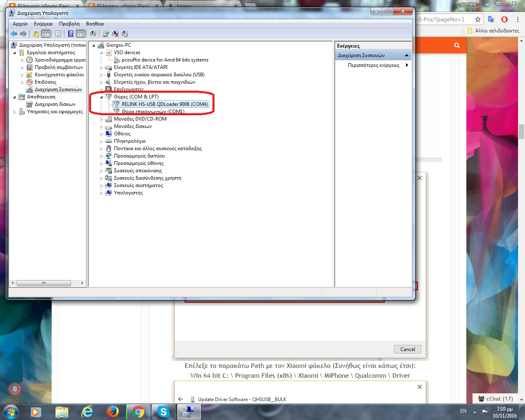Expand the Προβολή συμβάντων node
525x420 pixels.
(23, 67)
